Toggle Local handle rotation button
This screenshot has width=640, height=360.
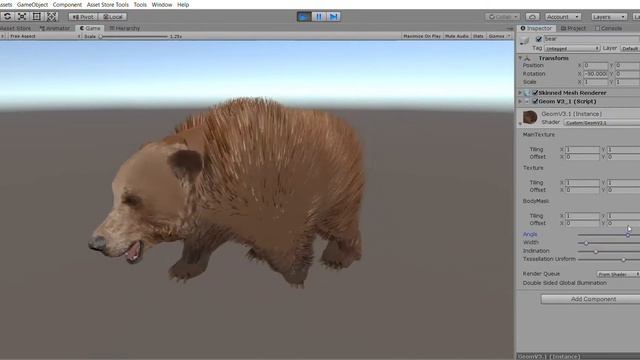113,17
